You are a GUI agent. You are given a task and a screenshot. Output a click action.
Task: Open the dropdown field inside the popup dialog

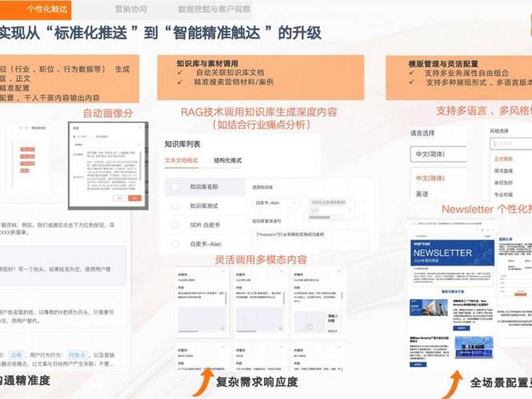[x=107, y=144]
